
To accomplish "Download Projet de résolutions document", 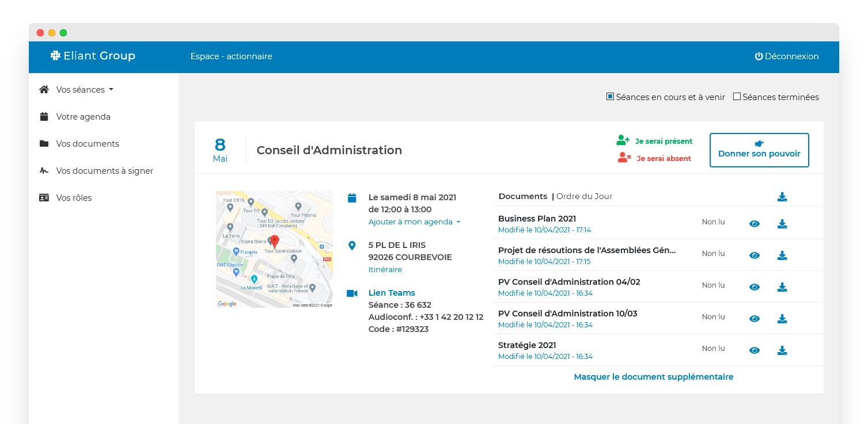I will coord(782,255).
